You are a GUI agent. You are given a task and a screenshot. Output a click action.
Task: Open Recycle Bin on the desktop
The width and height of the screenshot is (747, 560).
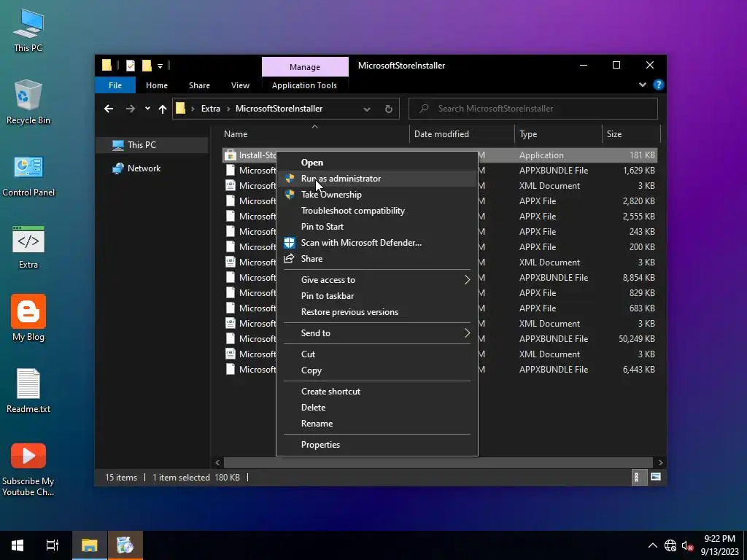28,102
